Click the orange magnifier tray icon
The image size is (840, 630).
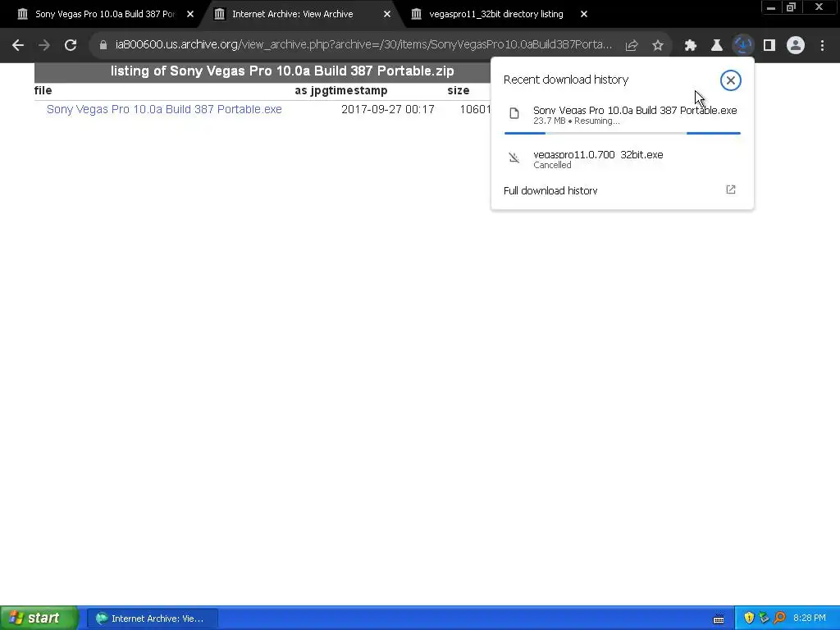[x=779, y=618]
